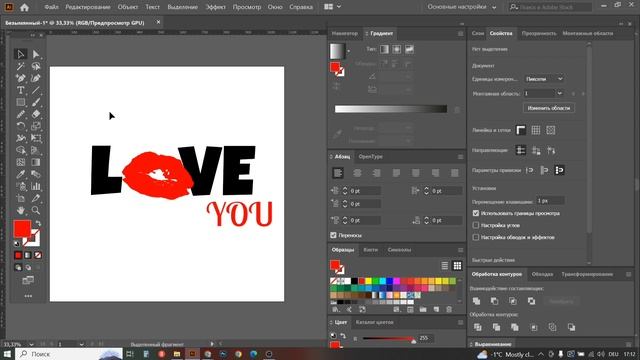
Task: Switch swatches to list view
Action: (444, 266)
